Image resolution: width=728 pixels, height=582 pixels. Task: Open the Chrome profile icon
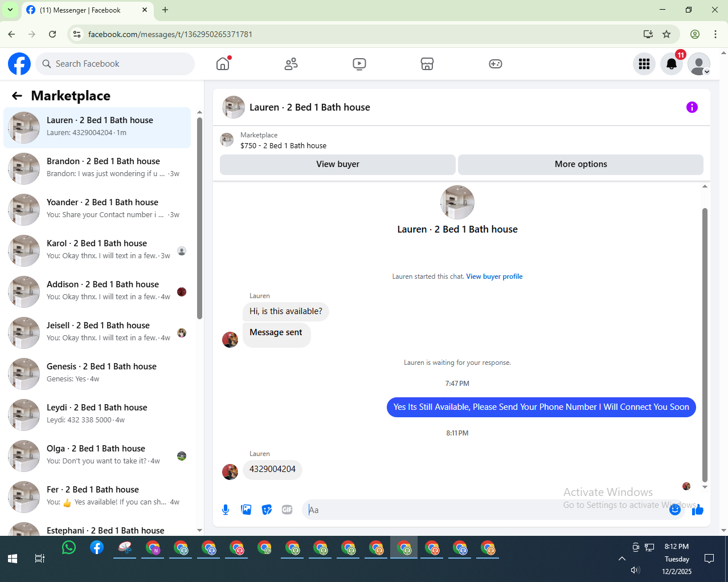(695, 34)
